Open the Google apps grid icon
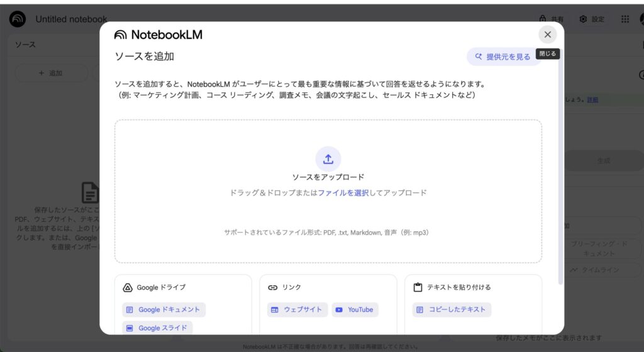 click(625, 19)
